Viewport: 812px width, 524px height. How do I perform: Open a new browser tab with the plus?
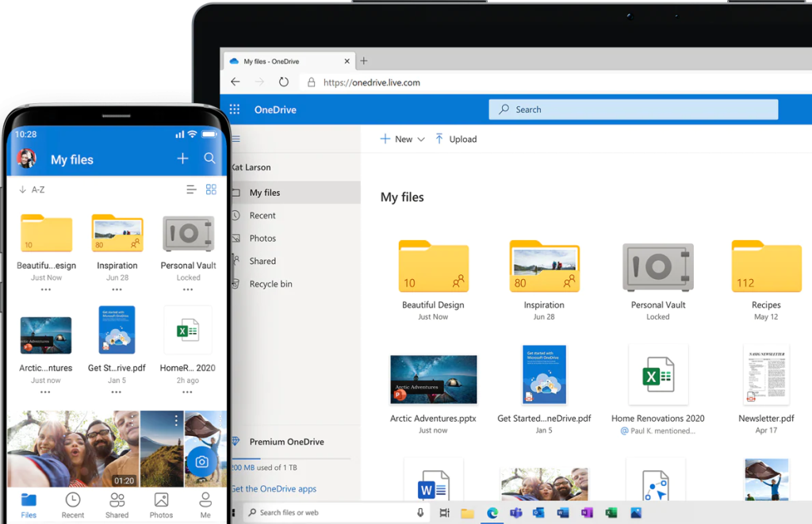pyautogui.click(x=363, y=60)
